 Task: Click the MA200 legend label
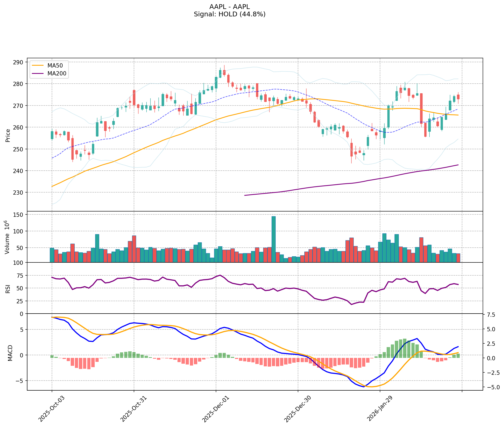coord(56,74)
